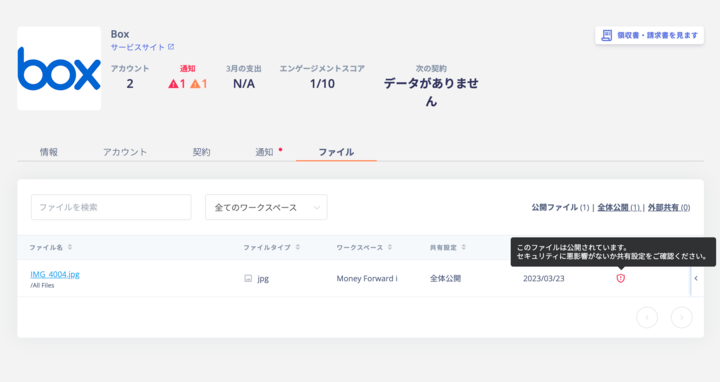This screenshot has height=382, width=720.
Task: Click the 領収書・請求書を見ます button
Action: coord(649,35)
